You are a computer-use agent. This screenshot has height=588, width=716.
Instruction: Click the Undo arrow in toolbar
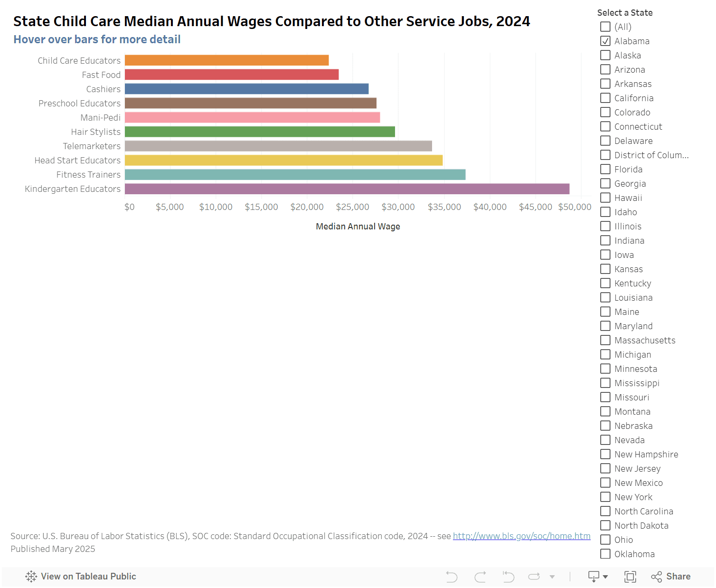452,577
